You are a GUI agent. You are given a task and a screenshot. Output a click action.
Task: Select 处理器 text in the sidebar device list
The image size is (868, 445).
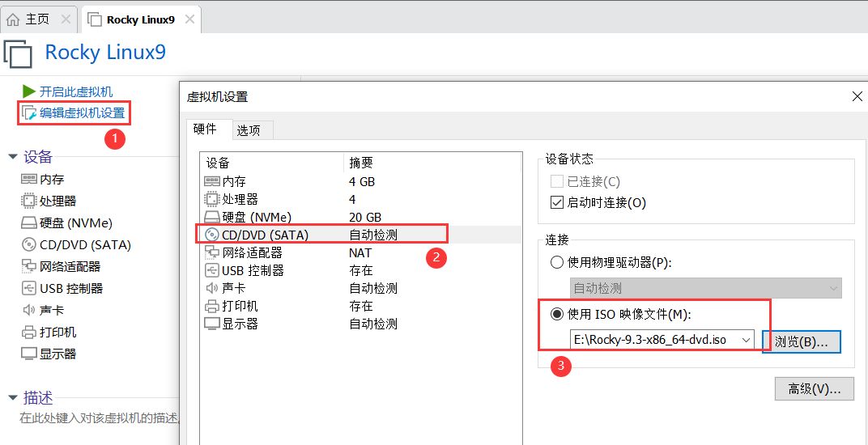click(57, 201)
